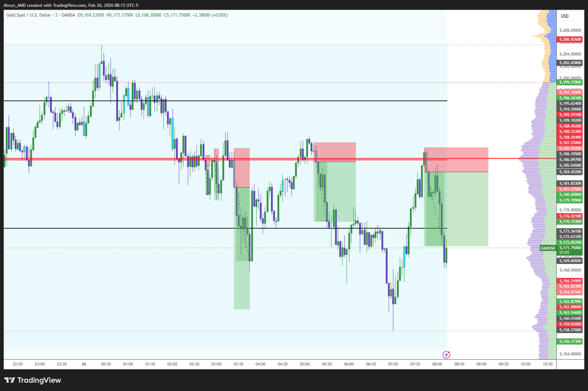
Task: Select the red 5,162.08600 price label
Action: (x=570, y=306)
